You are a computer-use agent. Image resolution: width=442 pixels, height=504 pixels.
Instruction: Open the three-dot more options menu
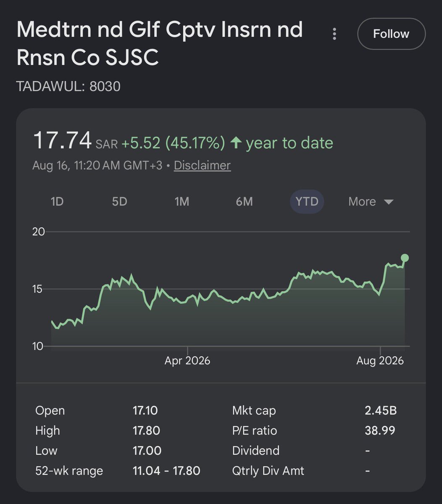pyautogui.click(x=334, y=34)
